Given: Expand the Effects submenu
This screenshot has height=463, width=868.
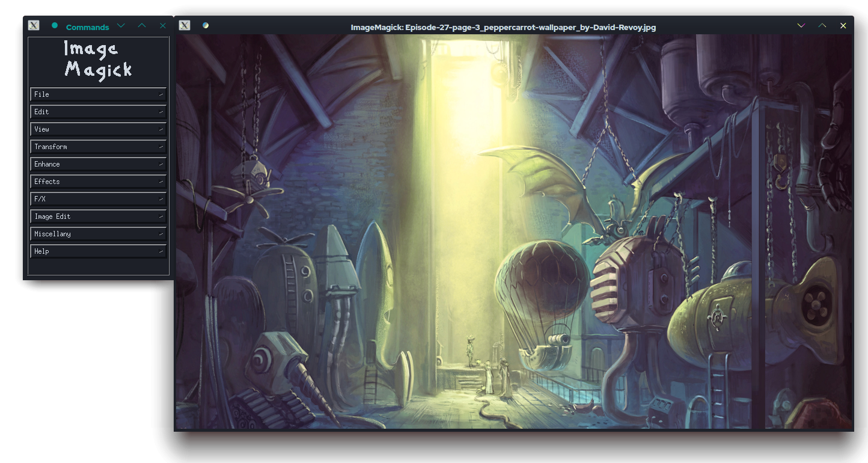Looking at the screenshot, I should [x=98, y=182].
